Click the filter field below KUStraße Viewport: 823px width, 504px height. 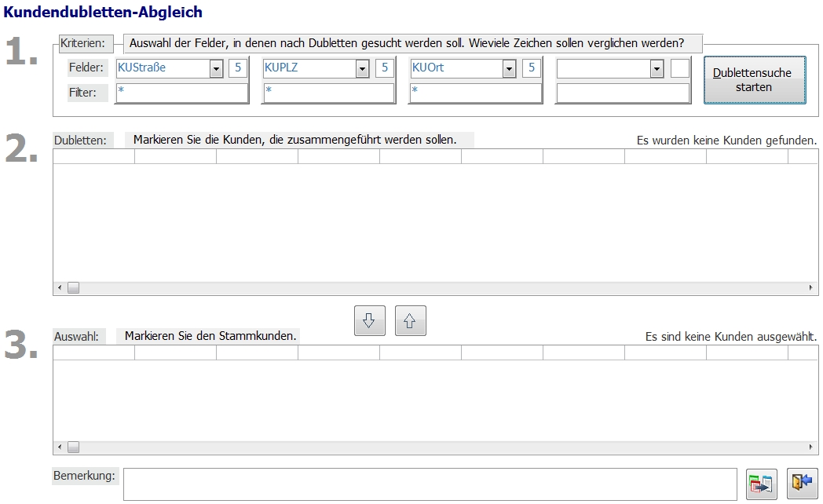181,93
